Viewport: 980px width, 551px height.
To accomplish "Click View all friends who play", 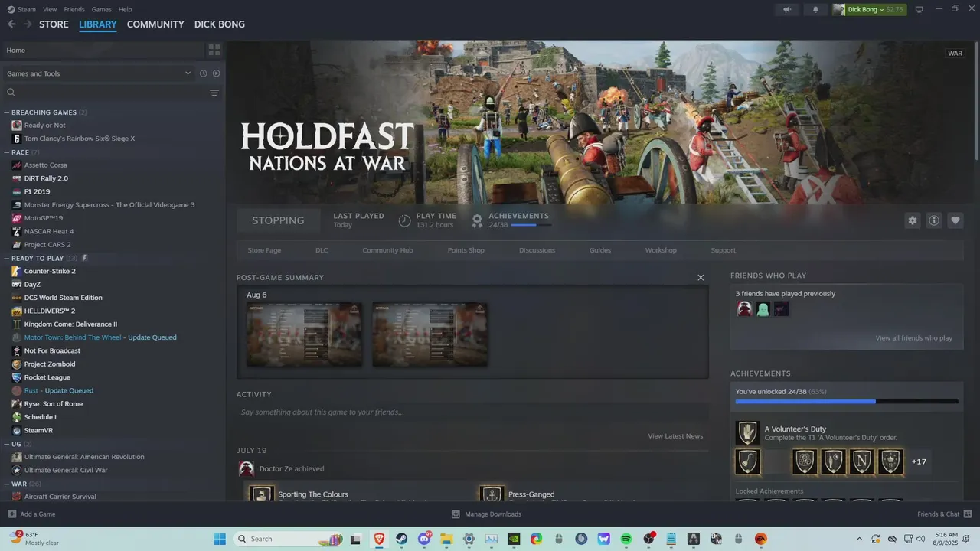I will [x=914, y=338].
